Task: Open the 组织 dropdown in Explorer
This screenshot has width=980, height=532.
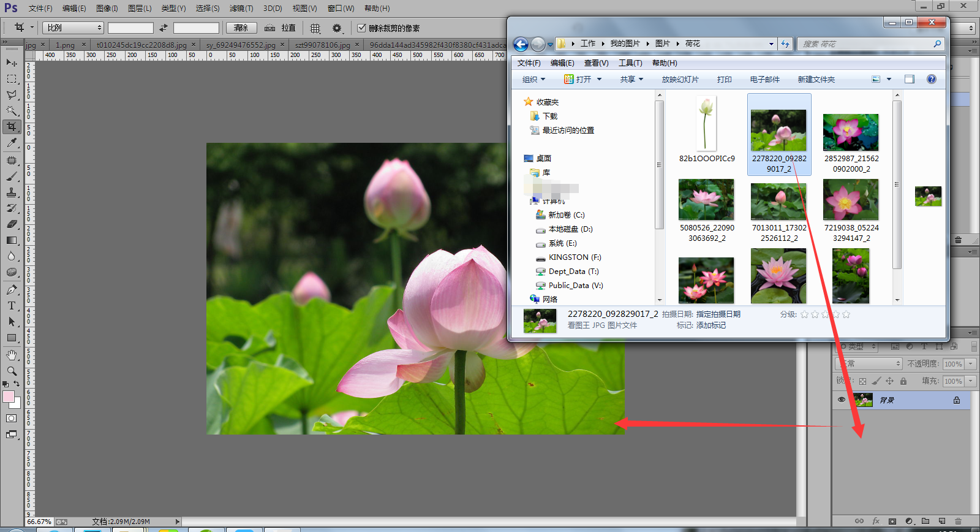Action: coord(533,80)
